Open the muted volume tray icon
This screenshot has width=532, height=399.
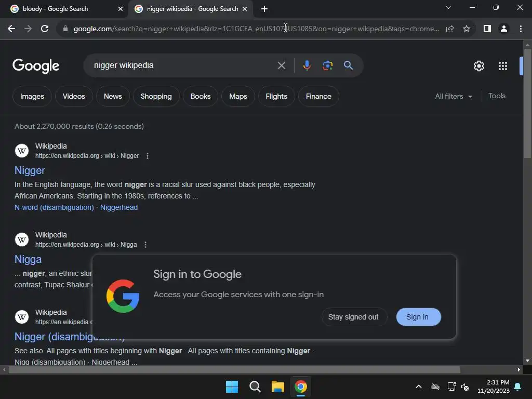465,387
